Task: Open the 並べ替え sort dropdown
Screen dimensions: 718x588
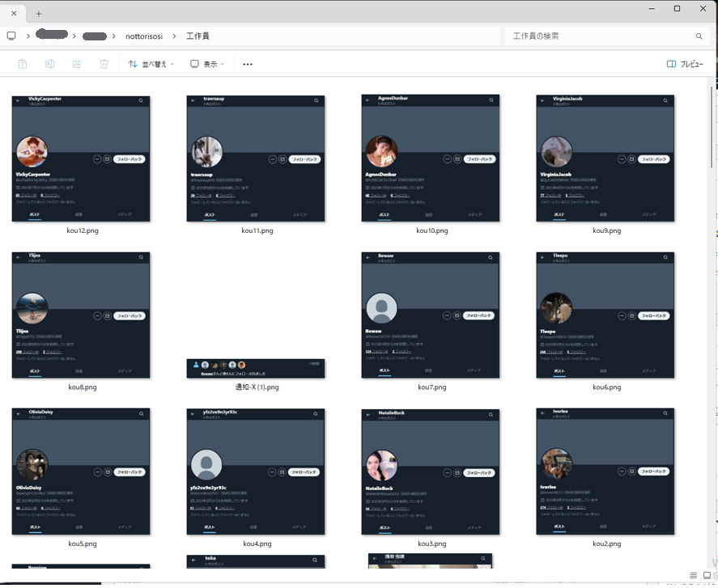Action: click(151, 64)
